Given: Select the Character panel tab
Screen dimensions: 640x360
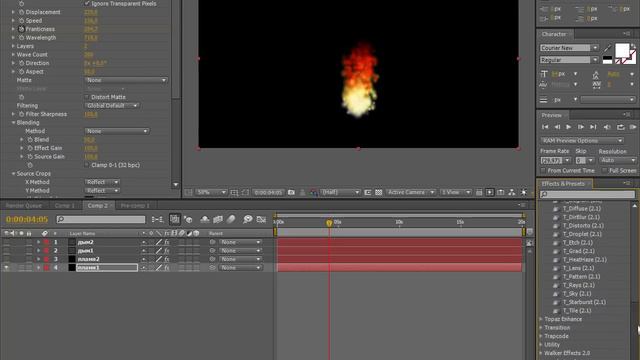Looking at the screenshot, I should (x=554, y=34).
